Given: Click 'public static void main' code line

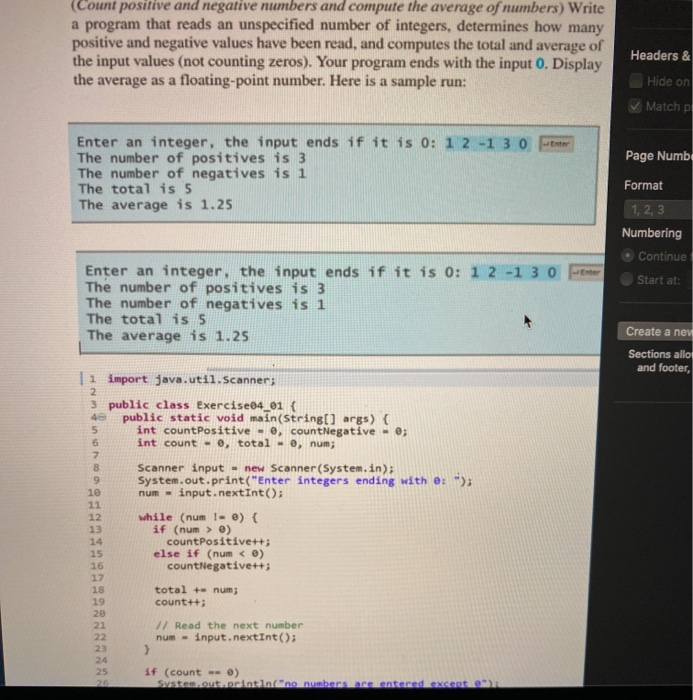Looking at the screenshot, I should coord(255,418).
